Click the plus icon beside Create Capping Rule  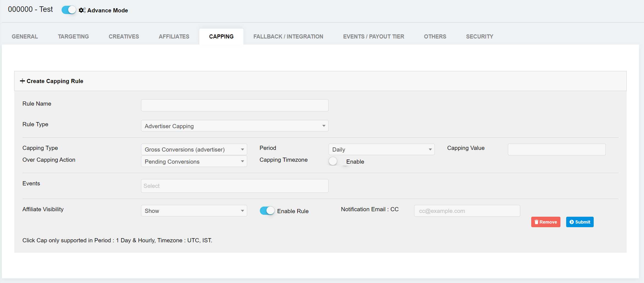[22, 81]
